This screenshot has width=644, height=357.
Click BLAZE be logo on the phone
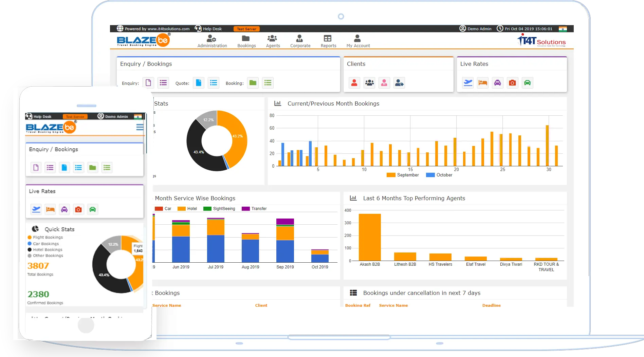[x=51, y=128]
